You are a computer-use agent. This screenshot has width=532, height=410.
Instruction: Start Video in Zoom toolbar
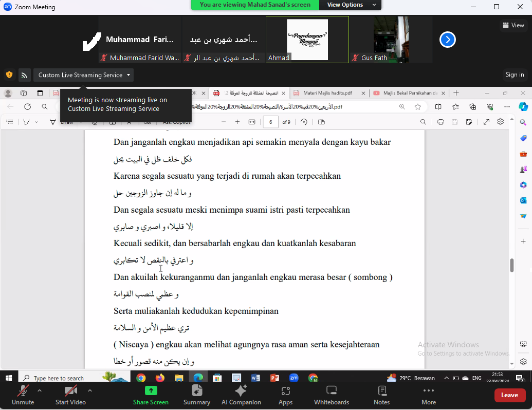tap(70, 395)
